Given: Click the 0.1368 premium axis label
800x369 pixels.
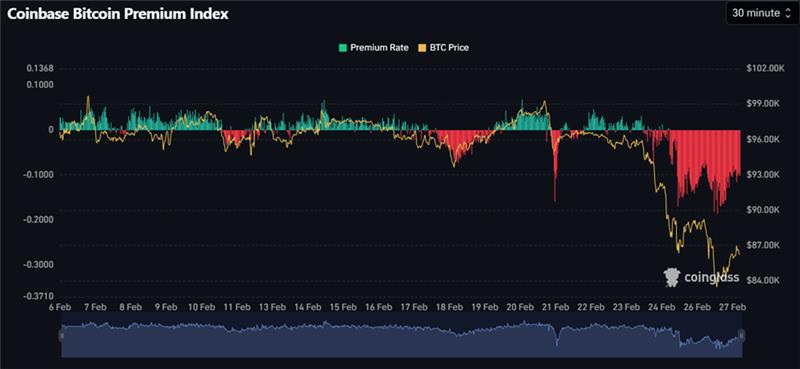Looking at the screenshot, I should coord(40,68).
